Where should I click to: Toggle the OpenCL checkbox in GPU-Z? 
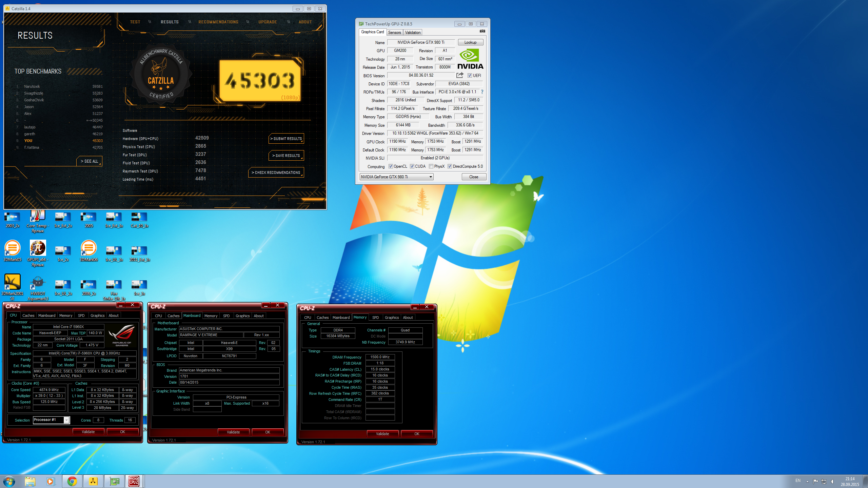[391, 166]
